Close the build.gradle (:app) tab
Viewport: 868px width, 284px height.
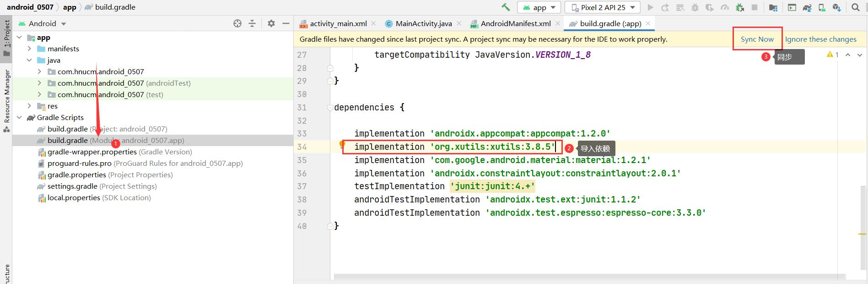pos(648,23)
